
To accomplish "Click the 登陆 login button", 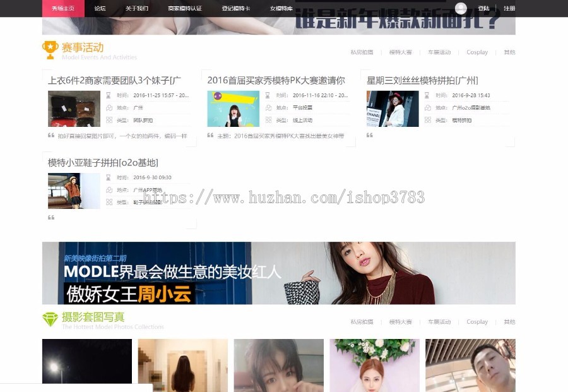I will [483, 8].
